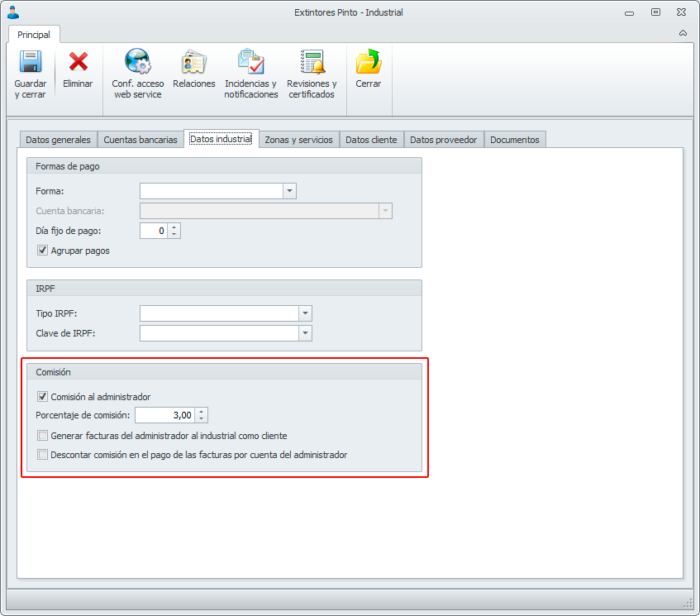Open Revisiones y certificados
Screen dimensions: 700x616
click(x=312, y=62)
